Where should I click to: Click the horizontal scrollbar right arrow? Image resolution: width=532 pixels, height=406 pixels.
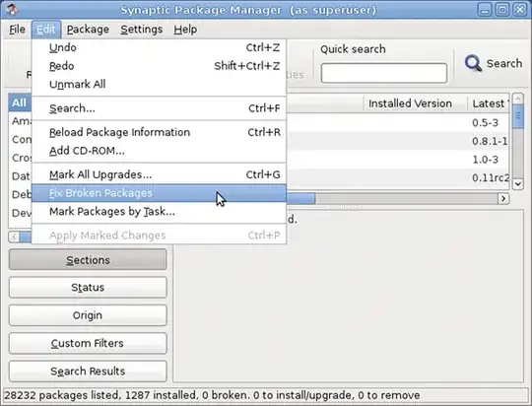pyautogui.click(x=503, y=198)
